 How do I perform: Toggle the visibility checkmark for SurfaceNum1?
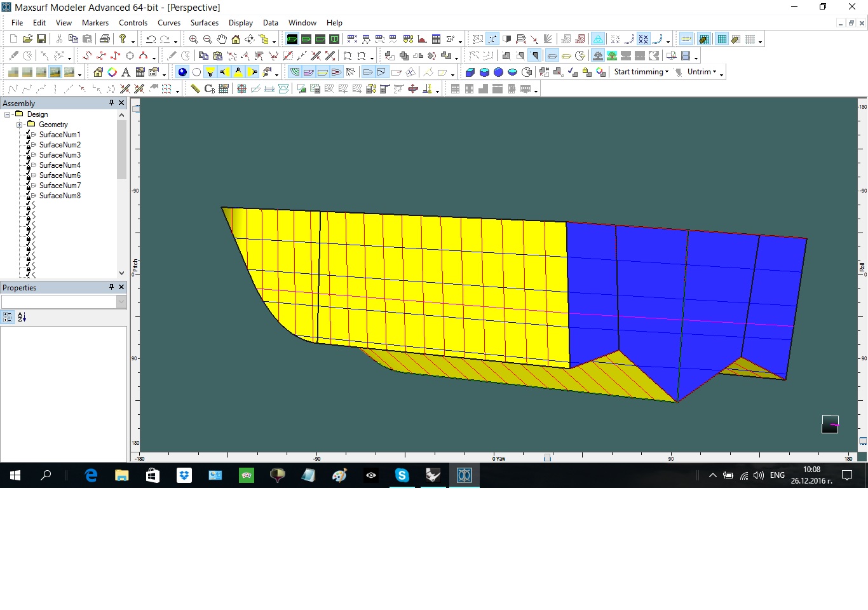point(28,132)
